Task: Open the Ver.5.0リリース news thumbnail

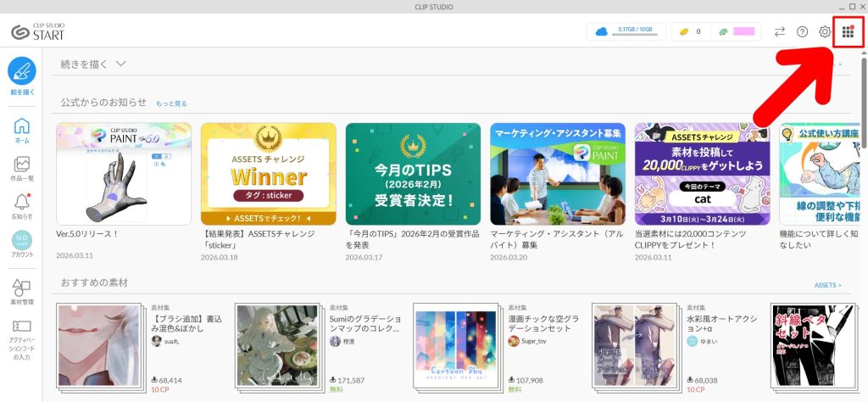Action: tap(124, 174)
